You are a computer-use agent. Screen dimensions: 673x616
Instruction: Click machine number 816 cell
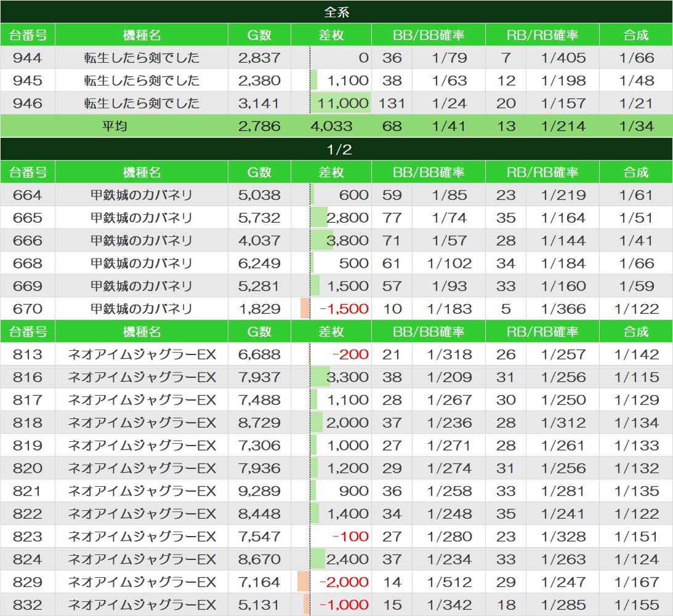(x=28, y=377)
